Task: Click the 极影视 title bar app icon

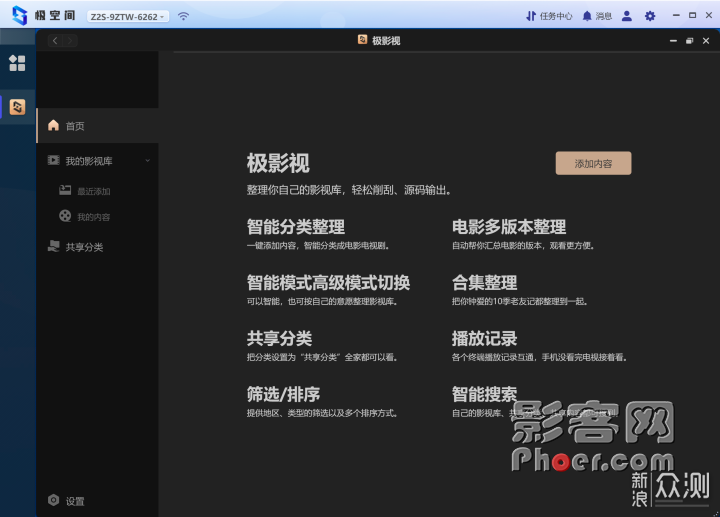Action: pos(362,39)
